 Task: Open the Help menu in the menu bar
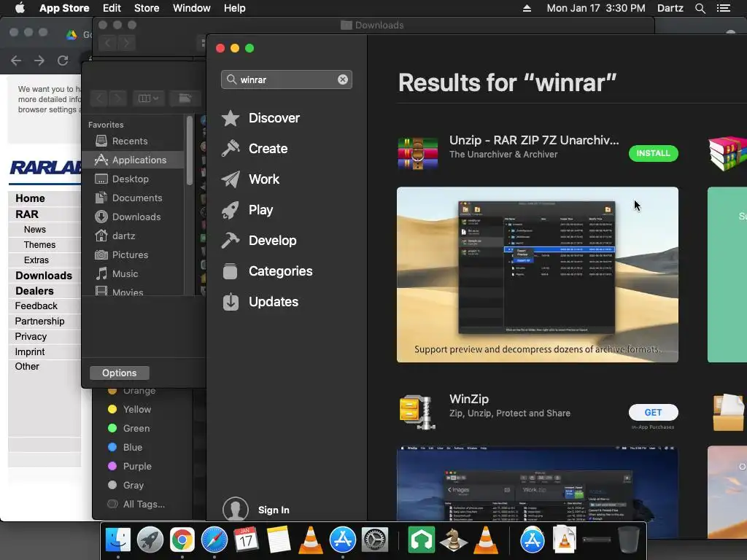[234, 8]
